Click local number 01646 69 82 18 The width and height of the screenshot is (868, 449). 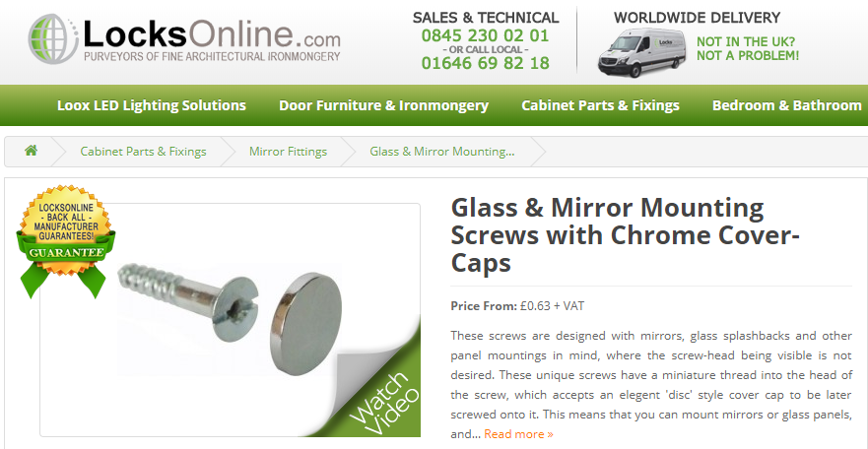click(x=486, y=63)
